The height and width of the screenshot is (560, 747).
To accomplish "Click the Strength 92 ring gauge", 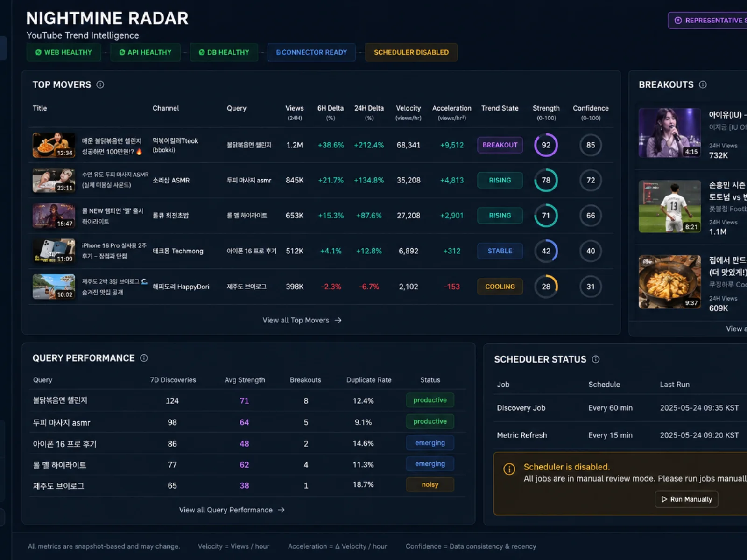I will pyautogui.click(x=546, y=145).
